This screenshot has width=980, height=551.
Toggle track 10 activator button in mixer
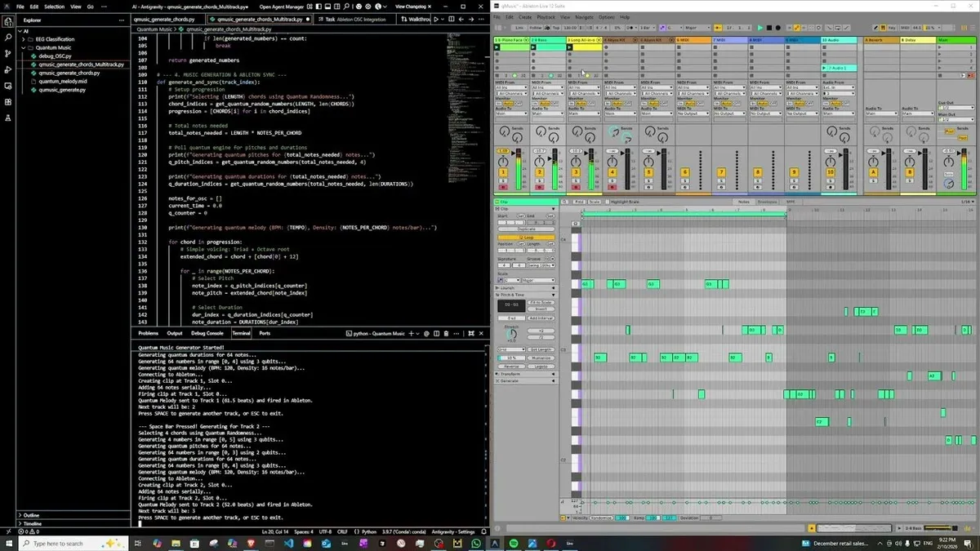(x=831, y=172)
